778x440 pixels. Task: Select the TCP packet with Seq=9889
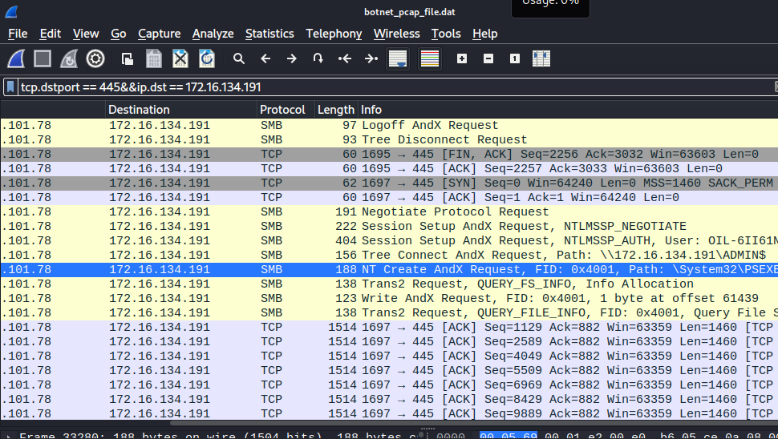[389, 414]
